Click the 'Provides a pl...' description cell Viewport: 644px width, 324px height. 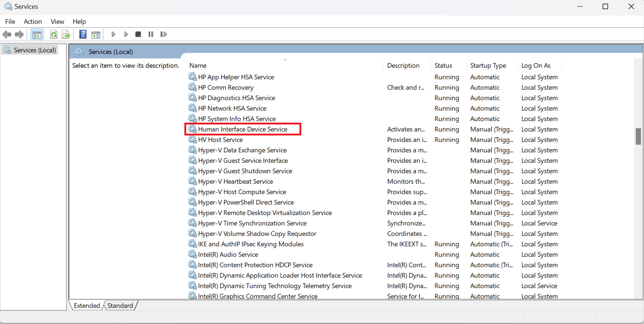coord(407,213)
